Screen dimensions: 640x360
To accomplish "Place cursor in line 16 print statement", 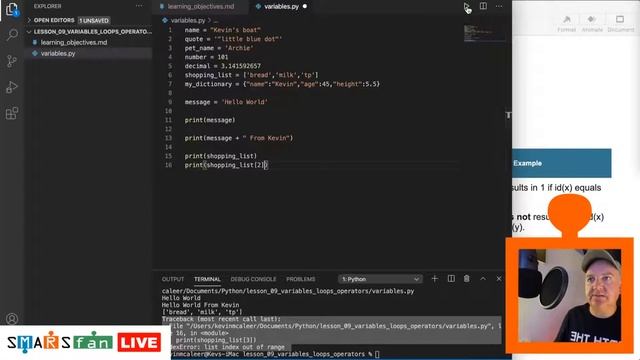I will click(226, 165).
